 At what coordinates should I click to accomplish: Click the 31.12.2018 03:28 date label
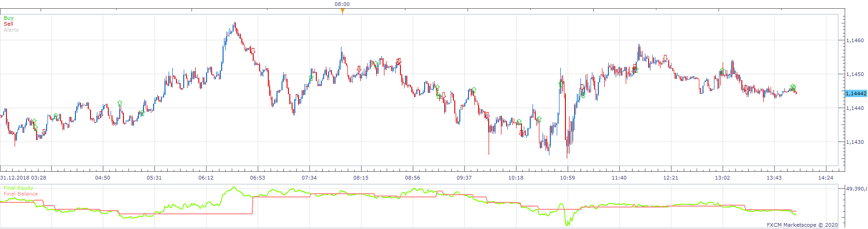coord(23,178)
